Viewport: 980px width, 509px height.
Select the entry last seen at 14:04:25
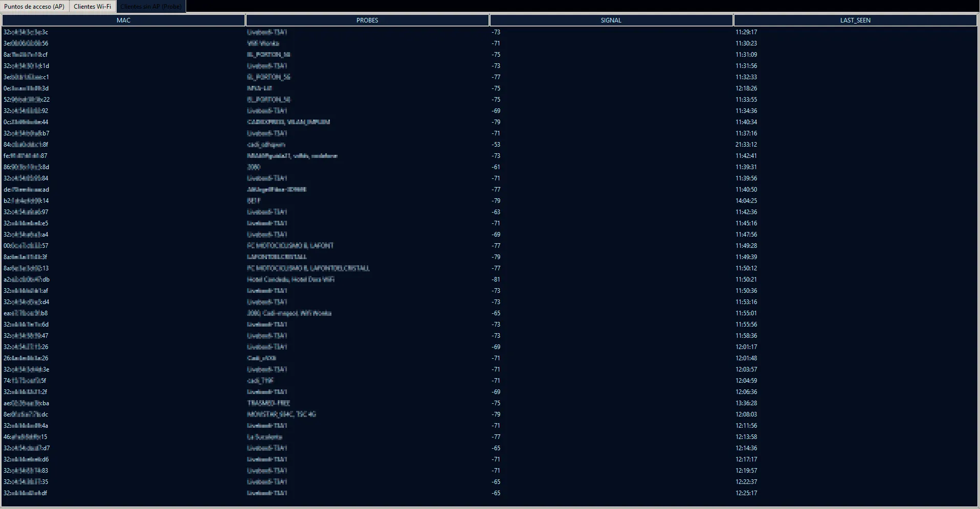[746, 201]
